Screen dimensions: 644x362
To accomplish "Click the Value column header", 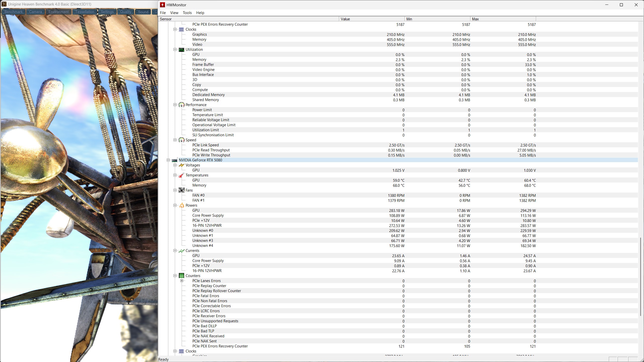I will 372,19.
